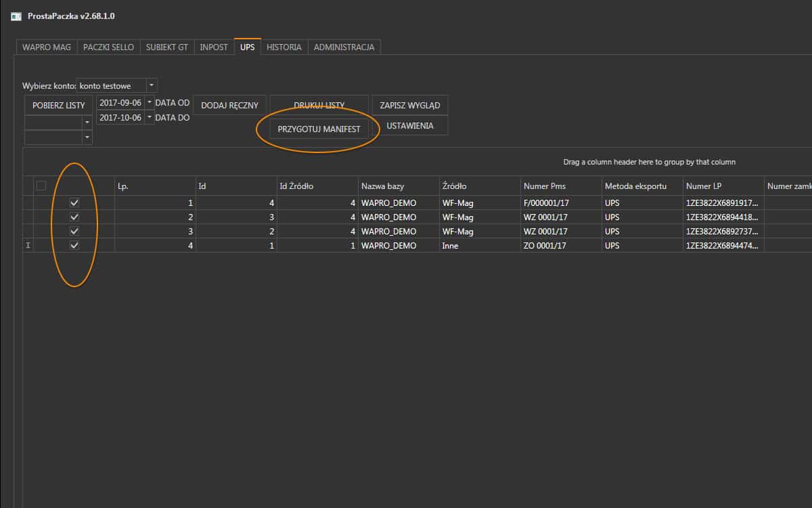Viewport: 812px width, 508px height.
Task: Select tracking number 1ZE3822X6891917 cell
Action: tap(724, 203)
